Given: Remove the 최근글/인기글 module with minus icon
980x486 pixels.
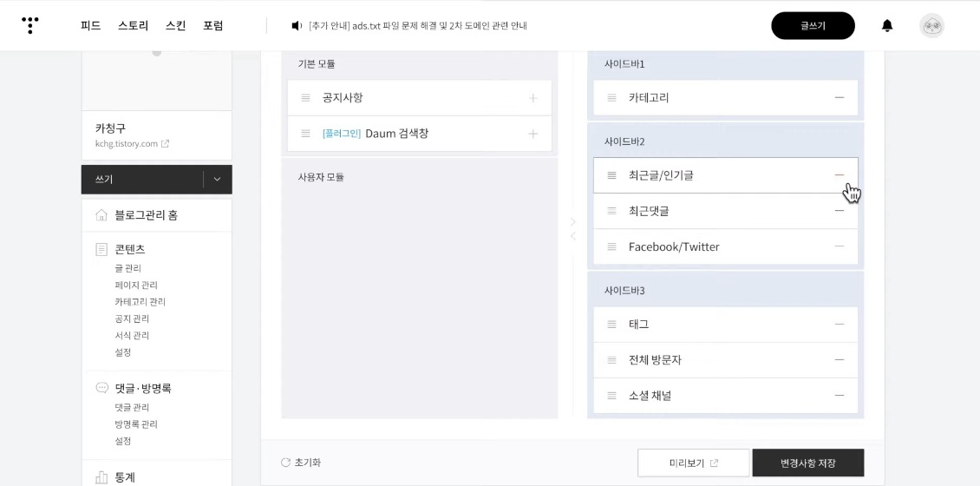Looking at the screenshot, I should click(840, 175).
